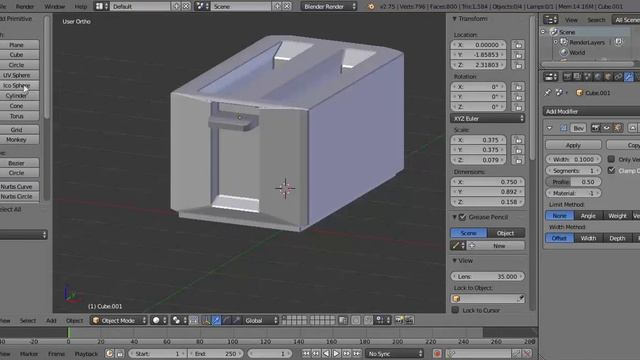Image resolution: width=640 pixels, height=360 pixels.
Task: Open the World properties tab icon
Action: (x=598, y=76)
